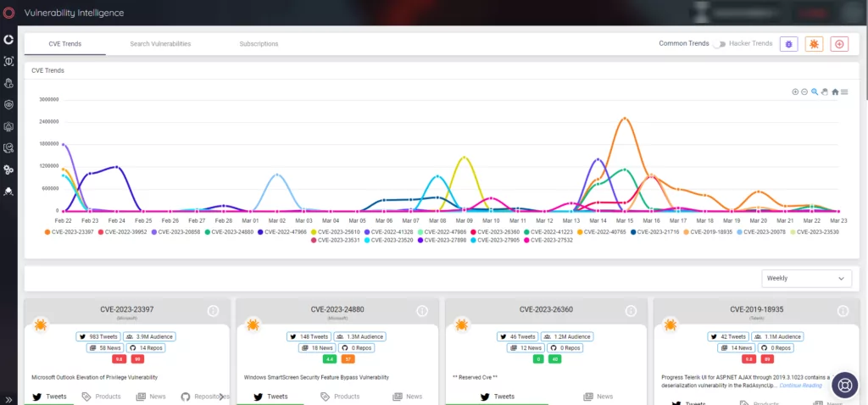Click the orange bug icon on CVE-2023-23397 card
Screen dimensions: 868x405
[41, 325]
